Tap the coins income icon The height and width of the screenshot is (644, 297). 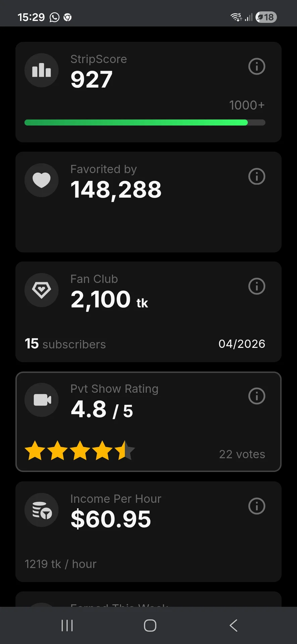[x=42, y=510]
